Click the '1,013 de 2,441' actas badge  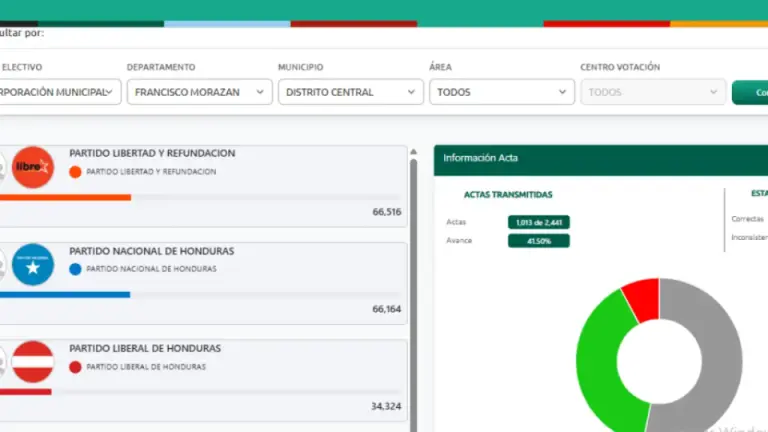(x=539, y=222)
